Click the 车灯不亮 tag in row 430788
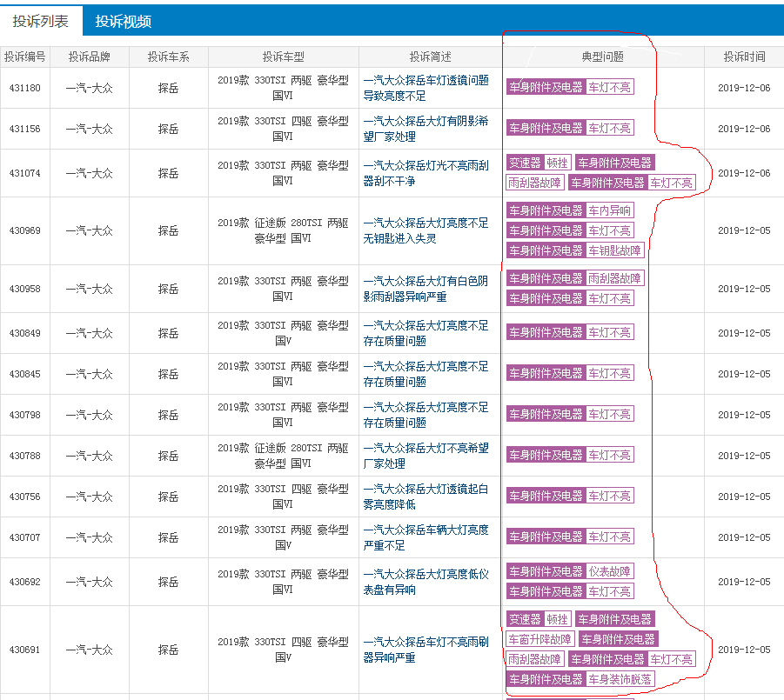The image size is (784, 700). [x=609, y=455]
